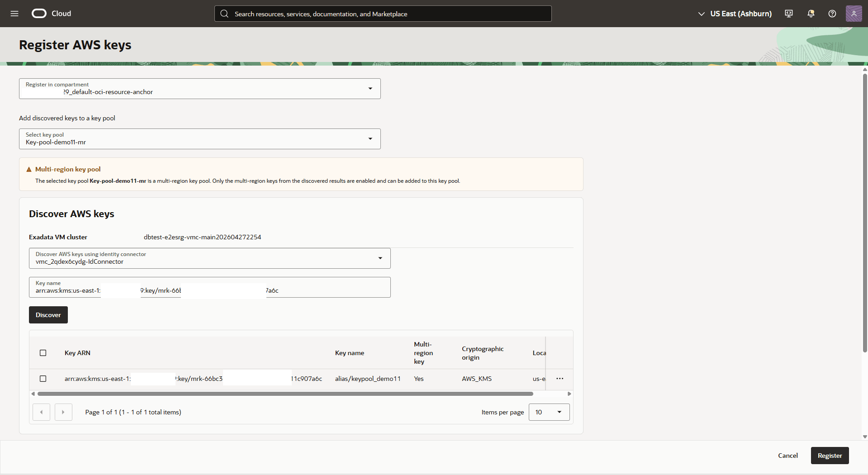This screenshot has width=868, height=475.
Task: Open the help question mark menu
Action: (x=832, y=14)
